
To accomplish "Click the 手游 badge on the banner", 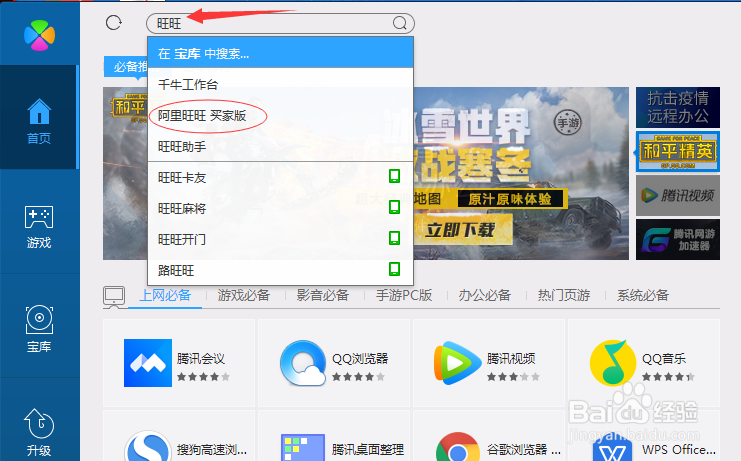I will point(568,122).
